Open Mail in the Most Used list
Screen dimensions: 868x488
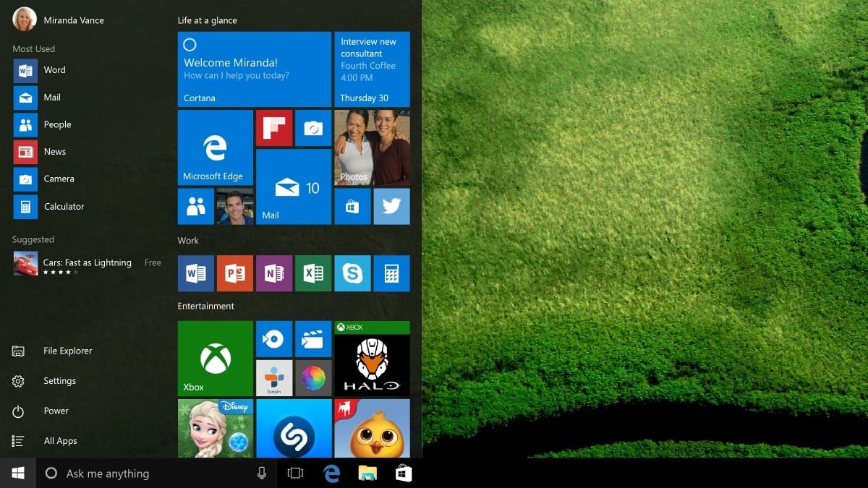tap(38, 98)
